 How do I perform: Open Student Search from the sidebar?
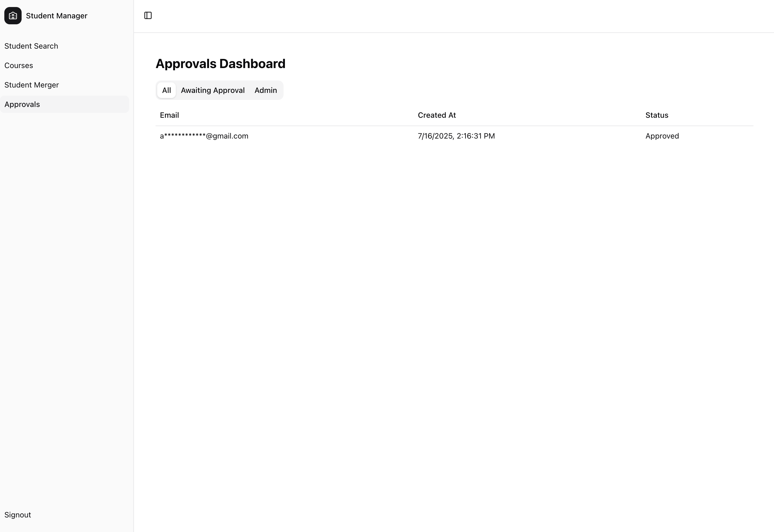(31, 46)
